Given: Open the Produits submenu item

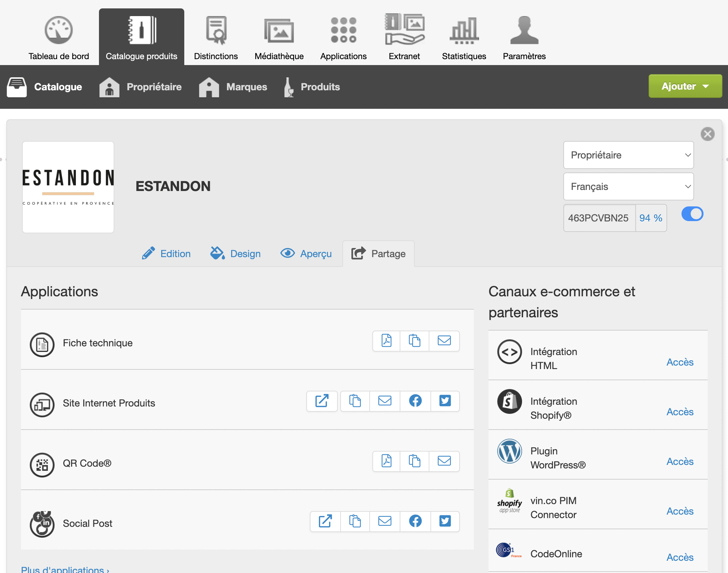Looking at the screenshot, I should 312,87.
